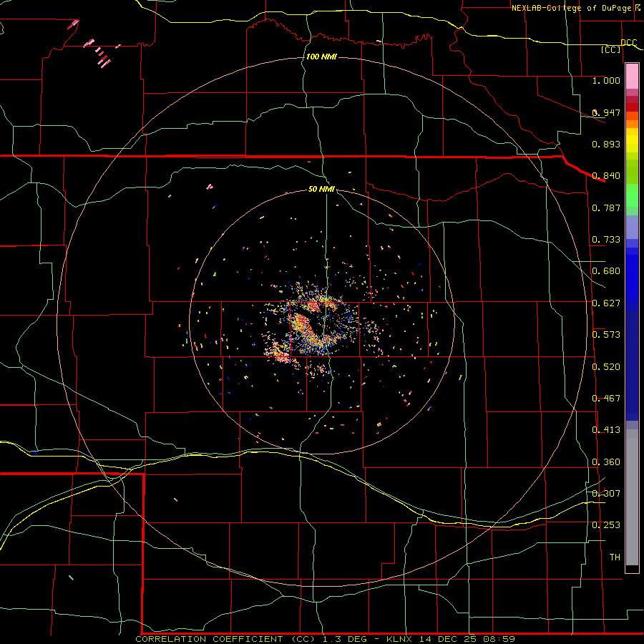Click the TH threshold label on the legend
Screen dimensions: 644x644
tap(615, 557)
